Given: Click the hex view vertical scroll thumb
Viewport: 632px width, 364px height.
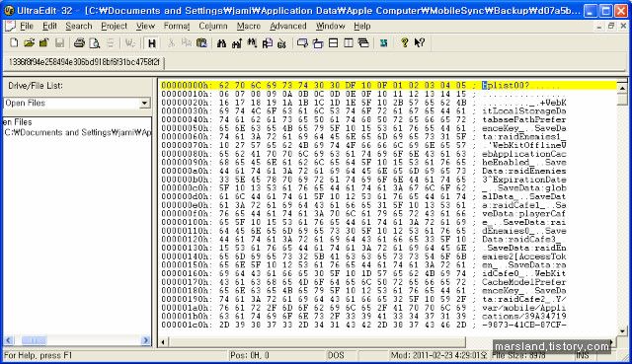Looking at the screenshot, I should tap(622, 99).
